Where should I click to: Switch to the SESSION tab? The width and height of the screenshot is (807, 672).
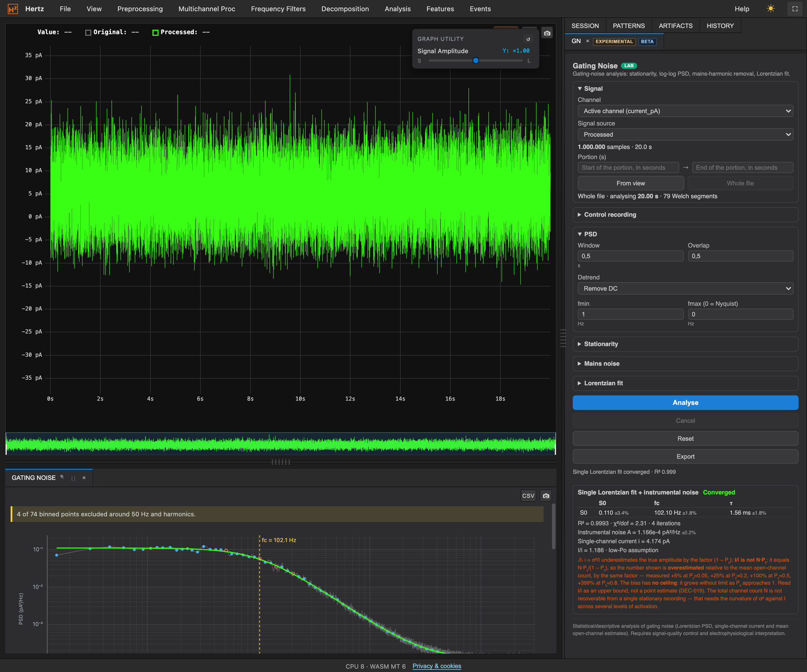click(585, 26)
